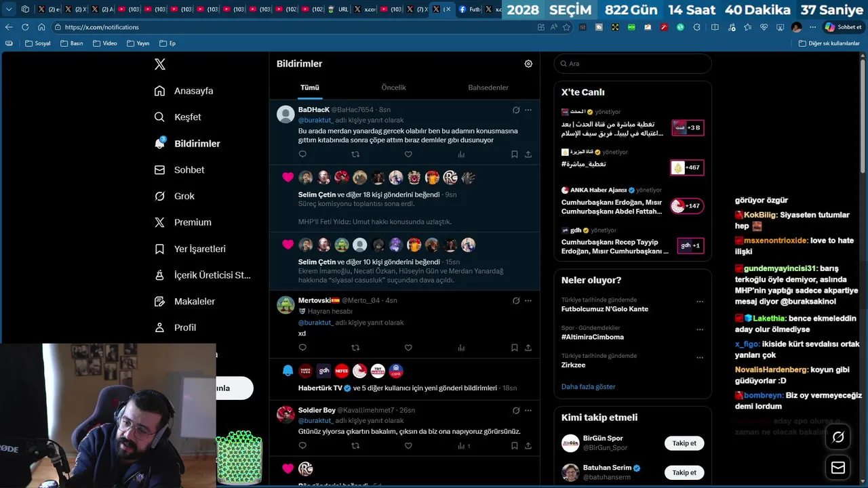Bookmark BaDHacK's post
The height and width of the screenshot is (488, 868).
(515, 155)
